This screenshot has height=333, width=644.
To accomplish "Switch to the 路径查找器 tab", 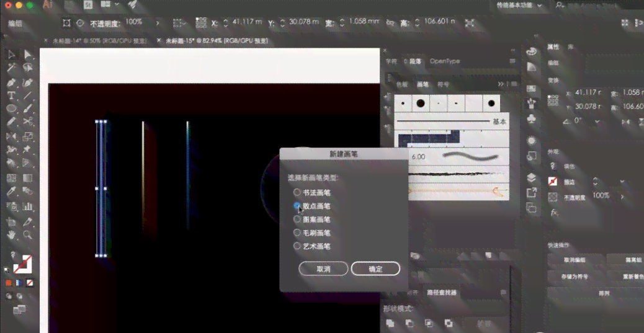I will tap(441, 293).
